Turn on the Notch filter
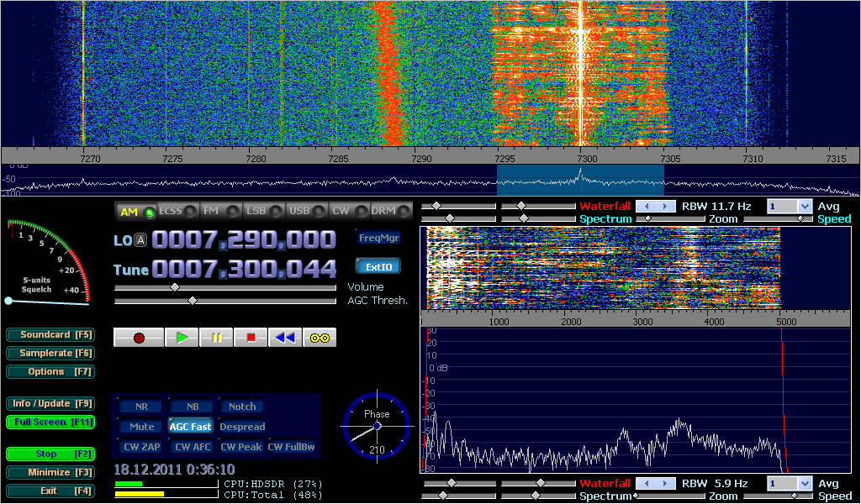 click(x=242, y=407)
